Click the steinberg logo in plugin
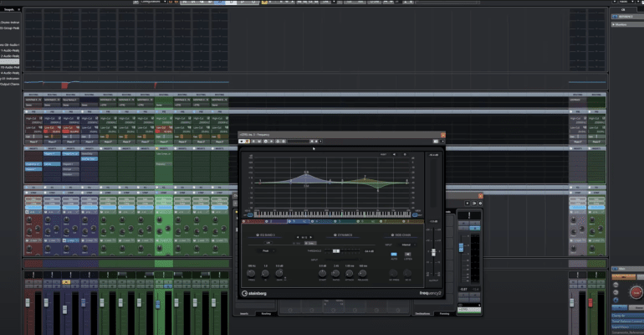Image resolution: width=644 pixels, height=335 pixels. click(x=254, y=293)
